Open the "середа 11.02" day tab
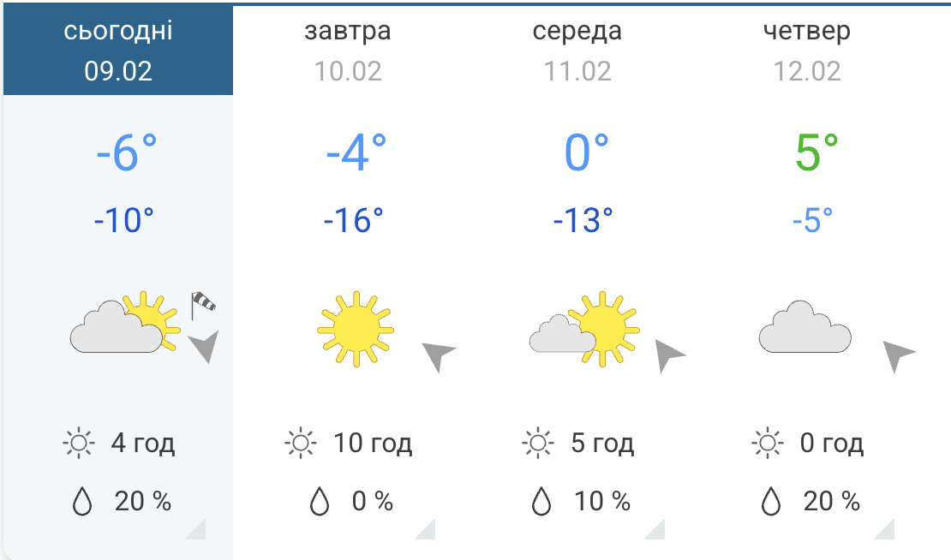 tap(577, 50)
